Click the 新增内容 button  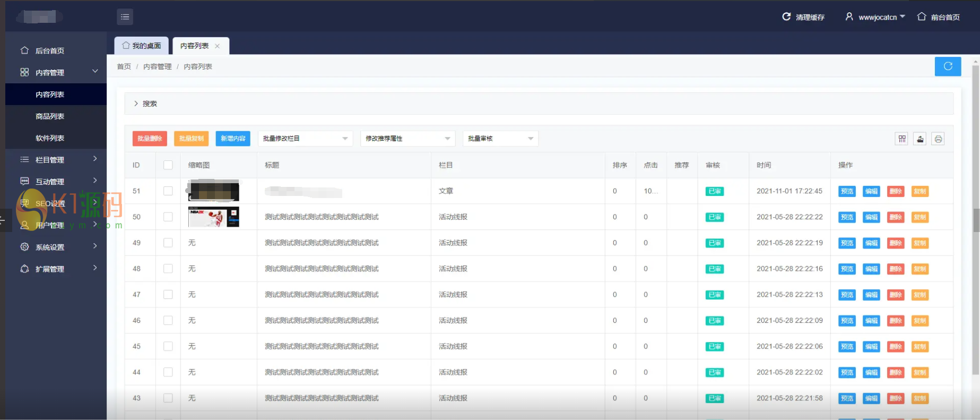tap(233, 139)
